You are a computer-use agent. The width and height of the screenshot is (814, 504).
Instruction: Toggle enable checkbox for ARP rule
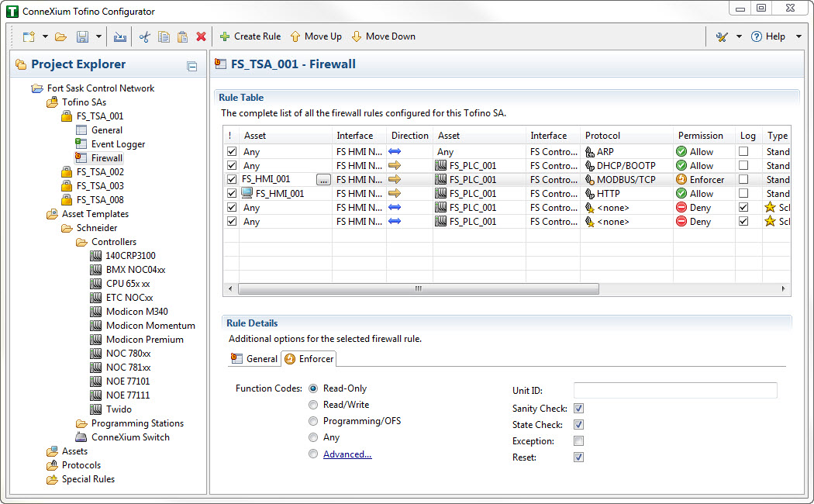[x=232, y=151]
